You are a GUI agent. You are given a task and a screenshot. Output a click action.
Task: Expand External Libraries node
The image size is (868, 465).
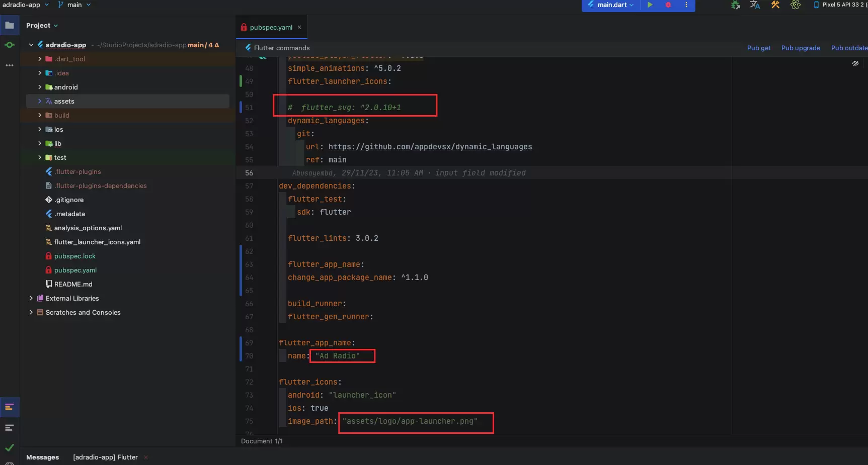31,298
